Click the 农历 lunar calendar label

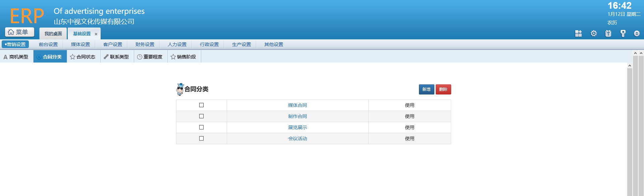(612, 23)
